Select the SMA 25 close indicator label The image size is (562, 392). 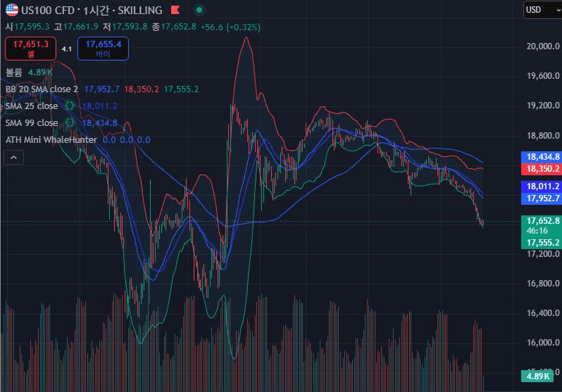32,106
